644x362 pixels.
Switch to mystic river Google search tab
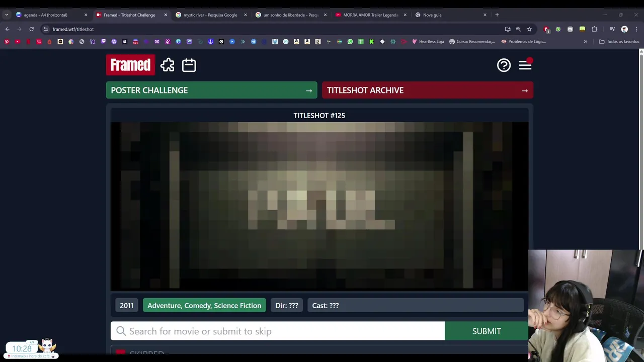(x=210, y=15)
